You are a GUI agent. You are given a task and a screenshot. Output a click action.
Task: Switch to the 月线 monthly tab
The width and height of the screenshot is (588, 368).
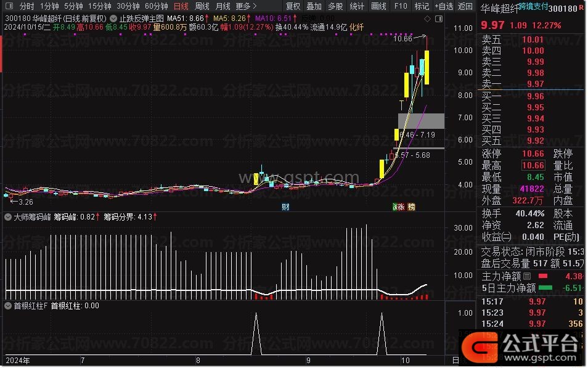click(223, 6)
